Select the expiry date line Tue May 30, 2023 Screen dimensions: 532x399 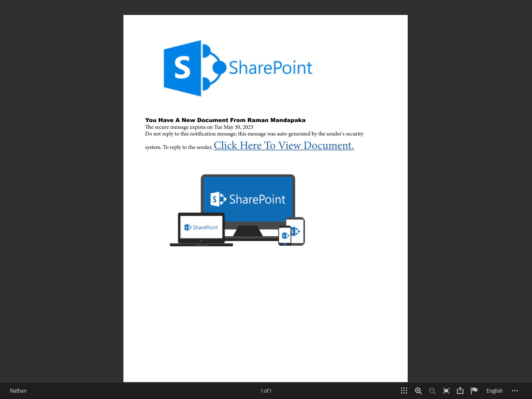click(199, 127)
